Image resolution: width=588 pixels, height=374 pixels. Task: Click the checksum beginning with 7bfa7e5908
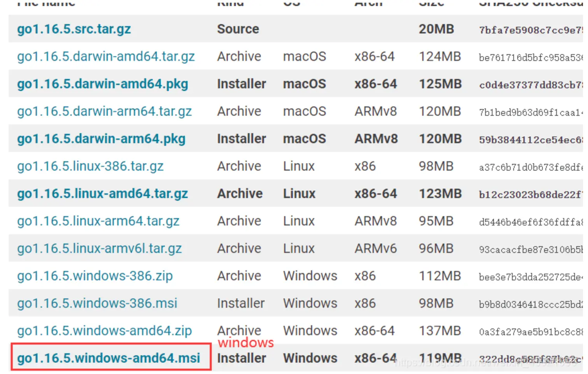pyautogui.click(x=530, y=30)
